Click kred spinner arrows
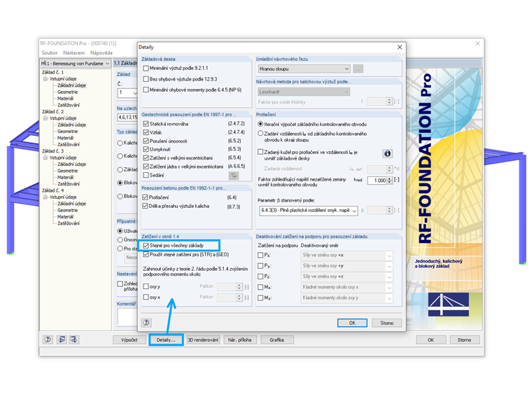Viewport: 532px width, 399px height. [389, 181]
